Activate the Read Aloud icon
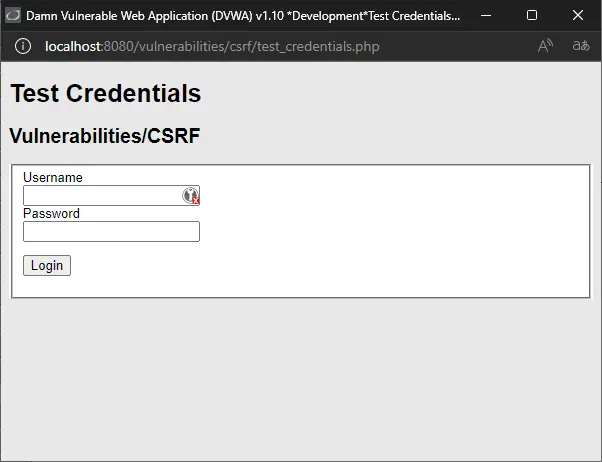 (x=545, y=46)
